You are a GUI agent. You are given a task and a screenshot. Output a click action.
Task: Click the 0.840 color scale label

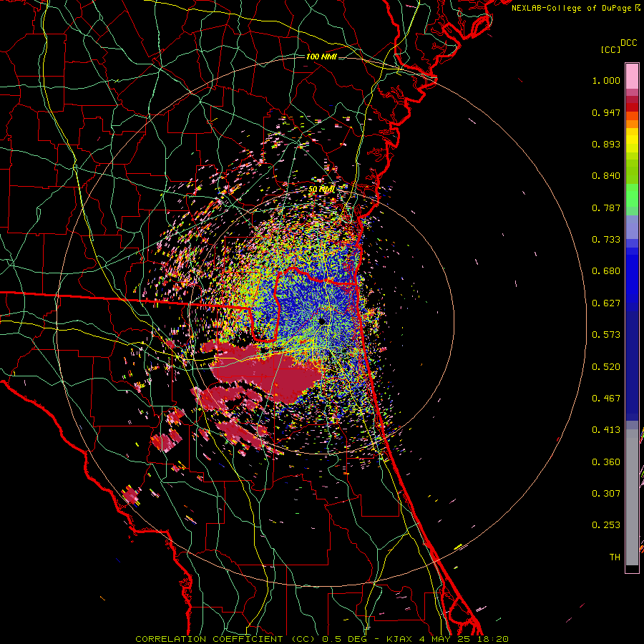pos(606,176)
